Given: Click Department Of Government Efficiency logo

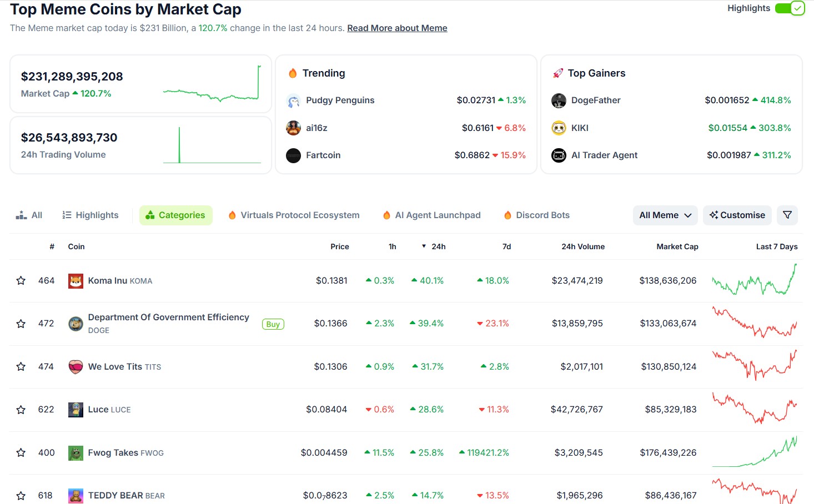Looking at the screenshot, I should 76,324.
